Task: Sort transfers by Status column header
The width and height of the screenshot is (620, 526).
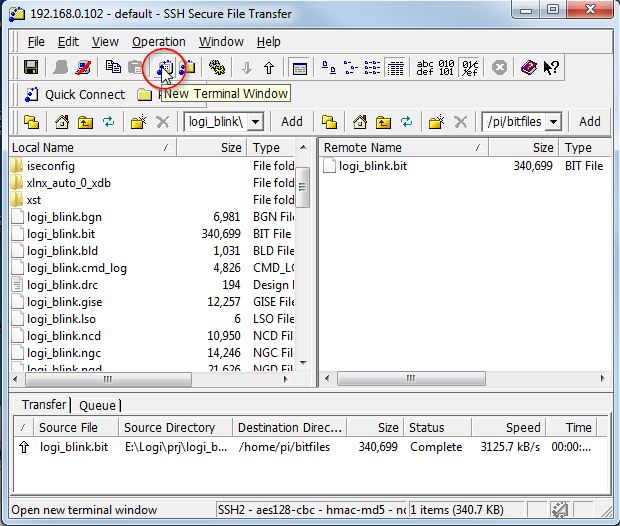Action: point(437,428)
